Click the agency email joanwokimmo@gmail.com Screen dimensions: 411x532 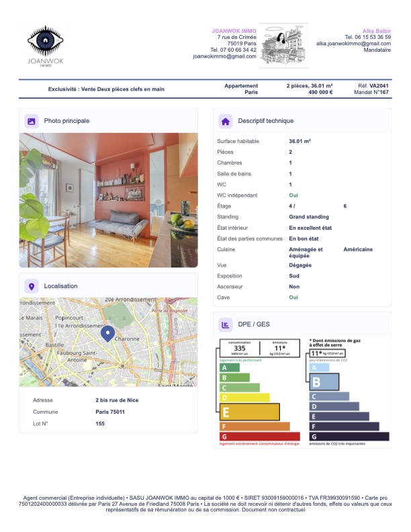click(224, 56)
